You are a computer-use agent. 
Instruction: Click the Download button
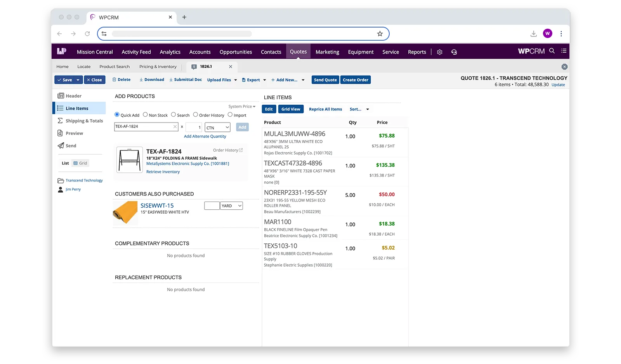click(152, 79)
